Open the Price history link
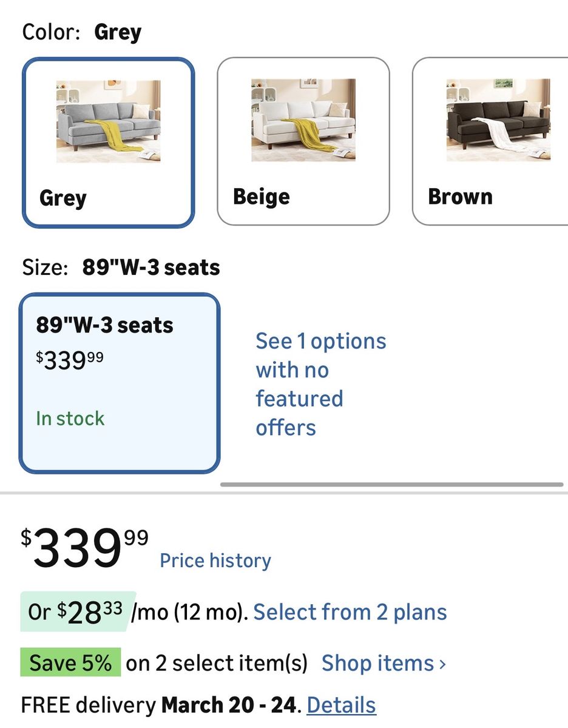Viewport: 568px width, 728px height. (215, 561)
